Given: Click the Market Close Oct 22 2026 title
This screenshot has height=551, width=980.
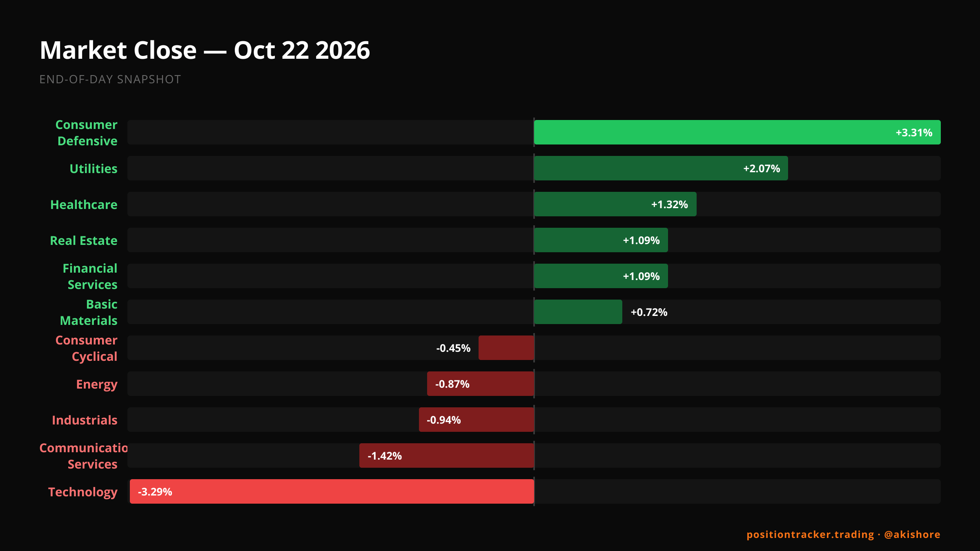Looking at the screenshot, I should pos(205,50).
